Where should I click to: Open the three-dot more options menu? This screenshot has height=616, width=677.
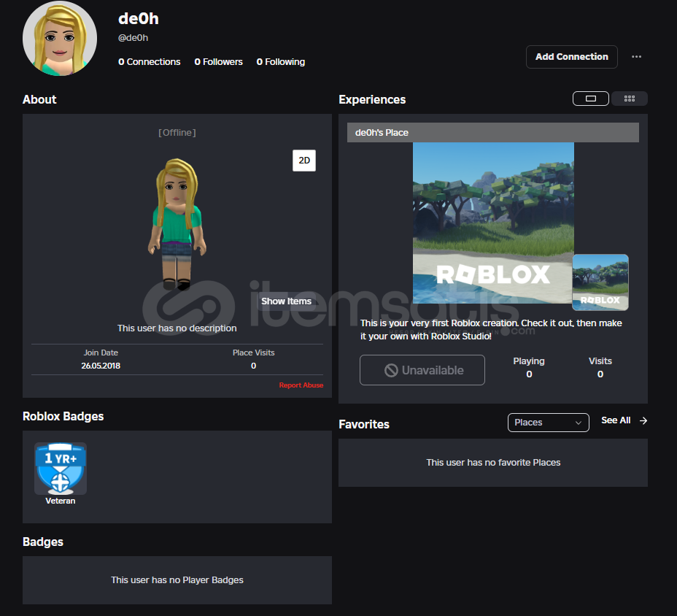tap(636, 57)
